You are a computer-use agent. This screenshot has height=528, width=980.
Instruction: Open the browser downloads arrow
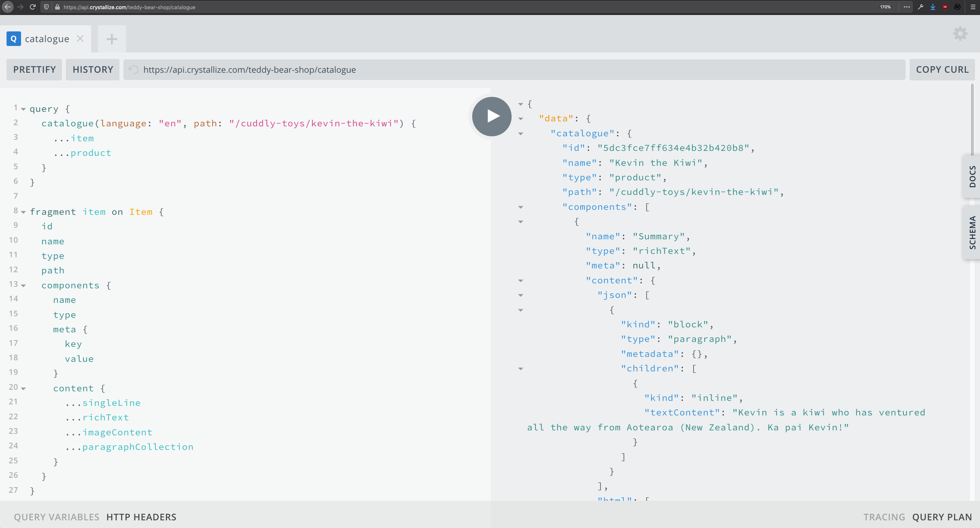(x=933, y=7)
